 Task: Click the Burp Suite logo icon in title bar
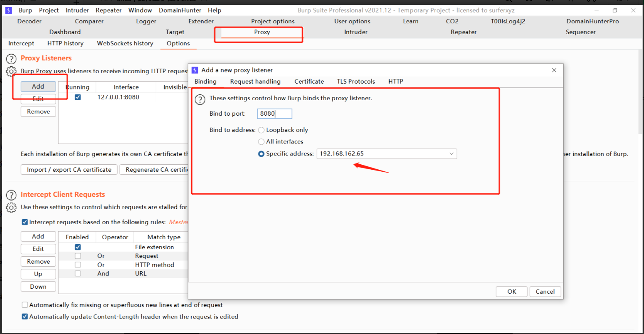pos(9,10)
